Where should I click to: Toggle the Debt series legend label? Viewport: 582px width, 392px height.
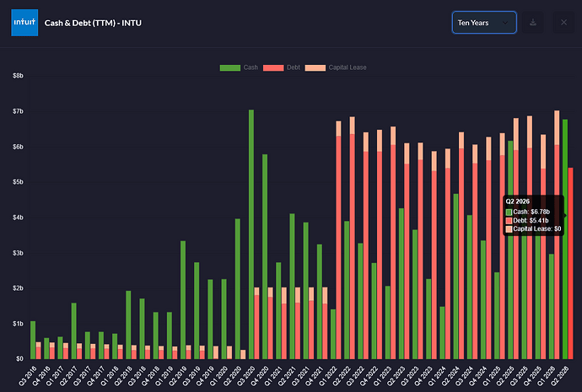[x=294, y=67]
